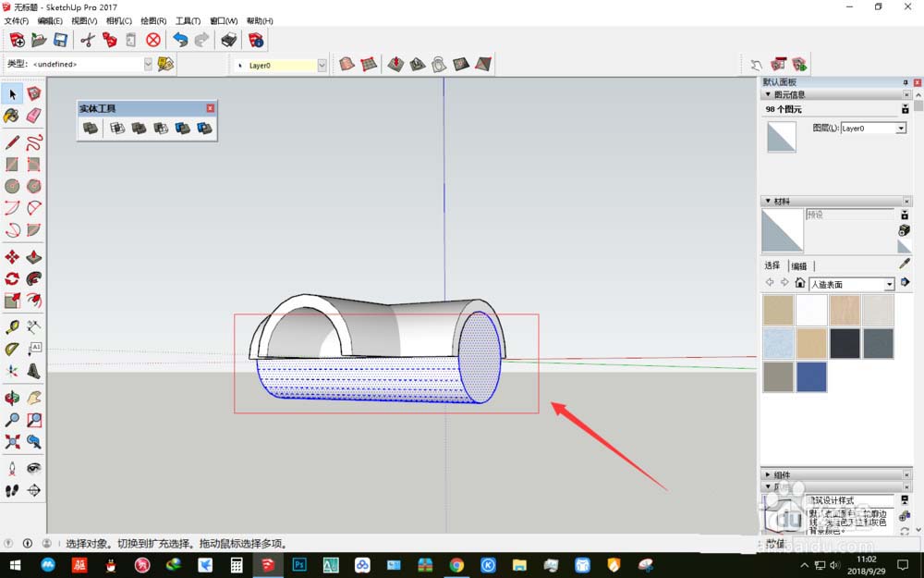
Task: Open the Layer0 dropdown in toolbar
Action: (322, 65)
